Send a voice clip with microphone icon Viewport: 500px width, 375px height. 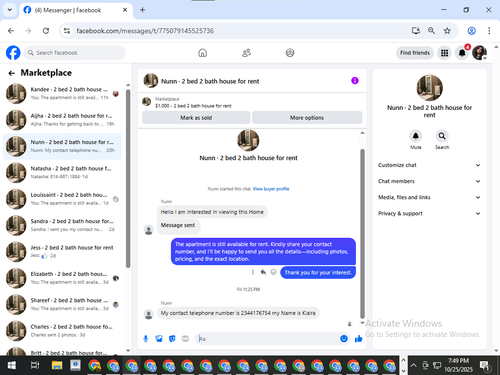coord(146,339)
